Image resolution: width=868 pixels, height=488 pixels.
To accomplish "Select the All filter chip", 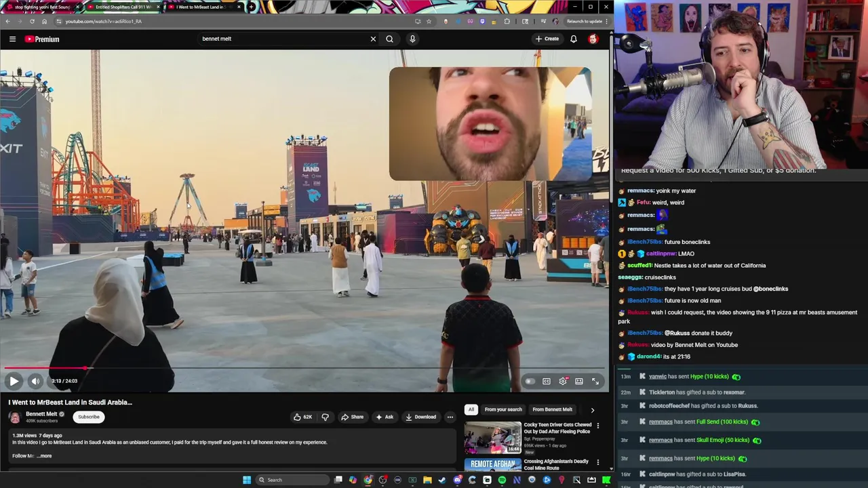I will click(471, 409).
